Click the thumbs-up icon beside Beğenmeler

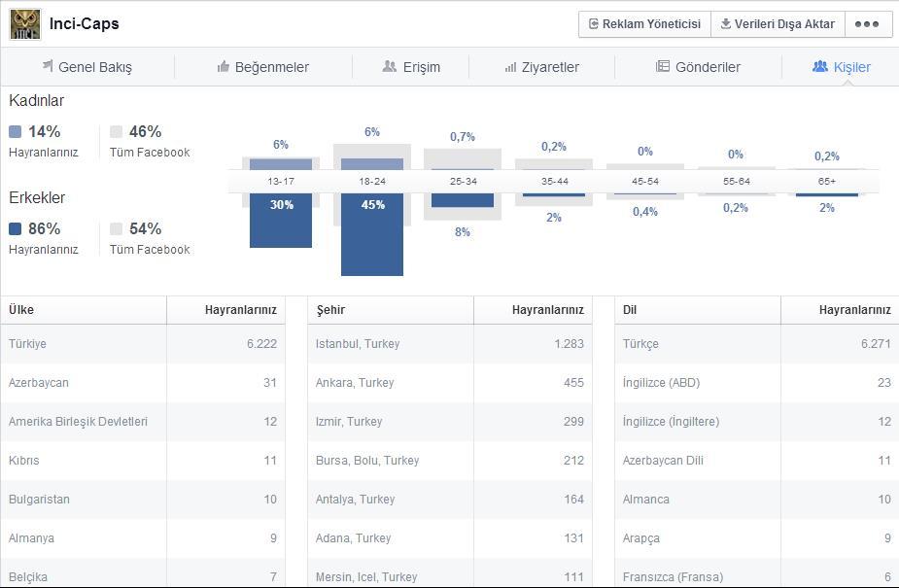click(224, 66)
